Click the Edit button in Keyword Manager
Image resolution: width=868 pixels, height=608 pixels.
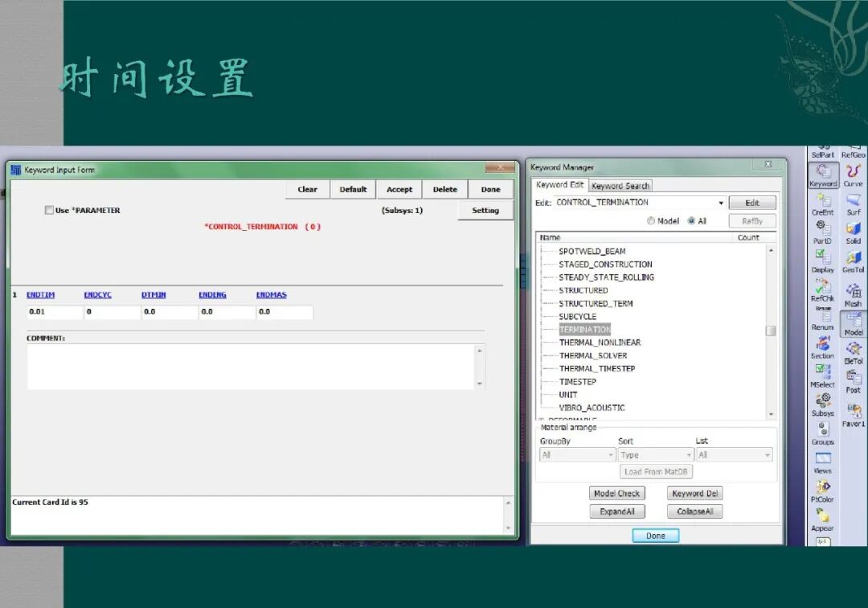click(752, 203)
